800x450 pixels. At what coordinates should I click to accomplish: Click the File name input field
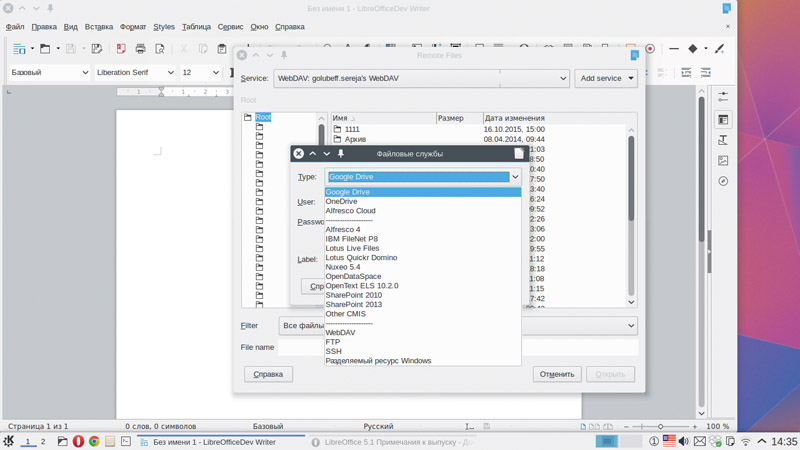click(x=458, y=347)
